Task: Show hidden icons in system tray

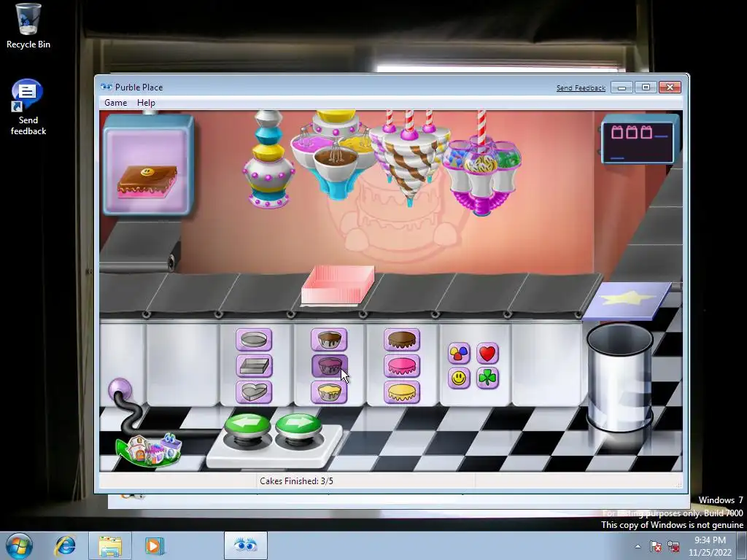Action: (x=638, y=546)
